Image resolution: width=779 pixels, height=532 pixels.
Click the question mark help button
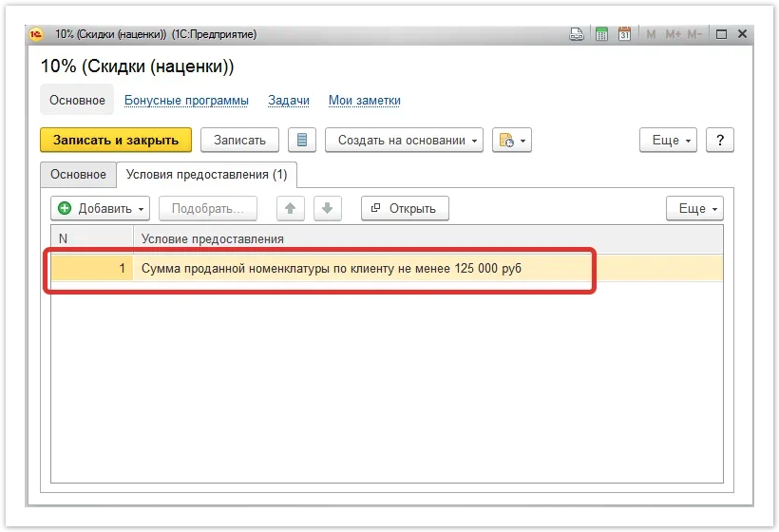pos(721,140)
